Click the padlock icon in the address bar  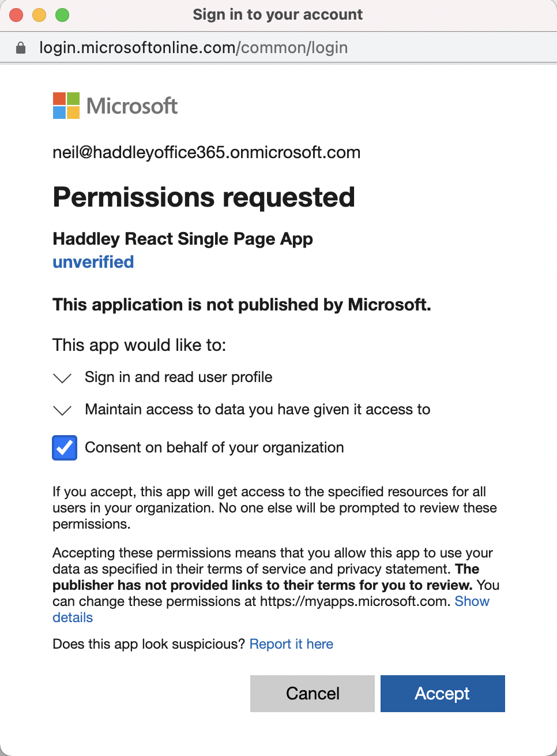coord(21,48)
